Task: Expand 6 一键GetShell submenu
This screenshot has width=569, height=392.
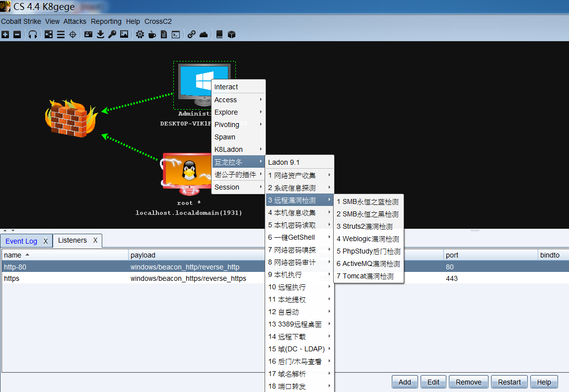Action: [x=299, y=237]
